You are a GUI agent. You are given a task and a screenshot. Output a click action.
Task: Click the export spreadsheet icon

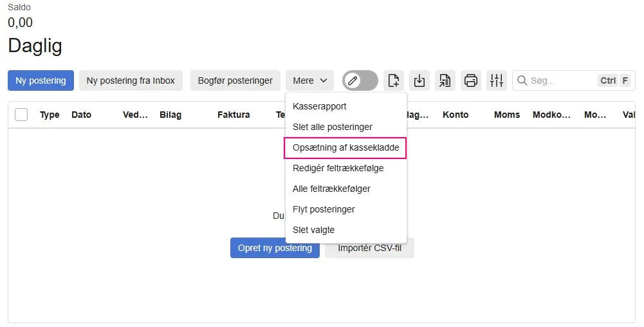coord(445,80)
